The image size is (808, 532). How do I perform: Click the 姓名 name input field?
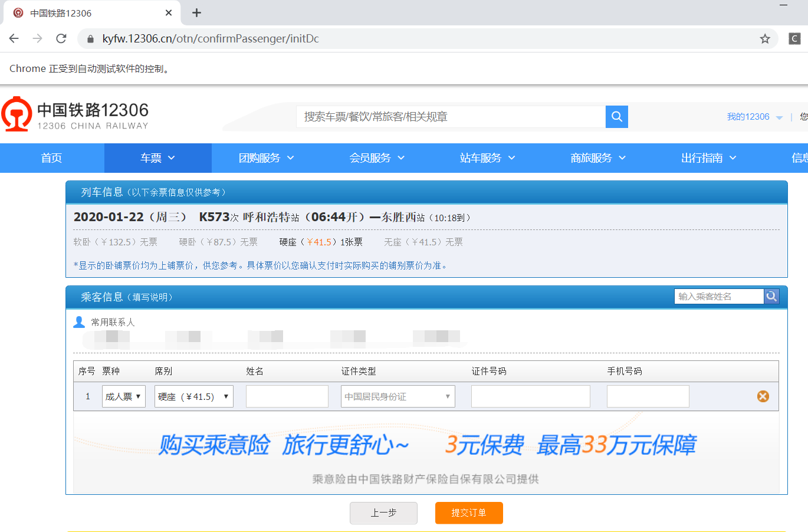(x=287, y=396)
